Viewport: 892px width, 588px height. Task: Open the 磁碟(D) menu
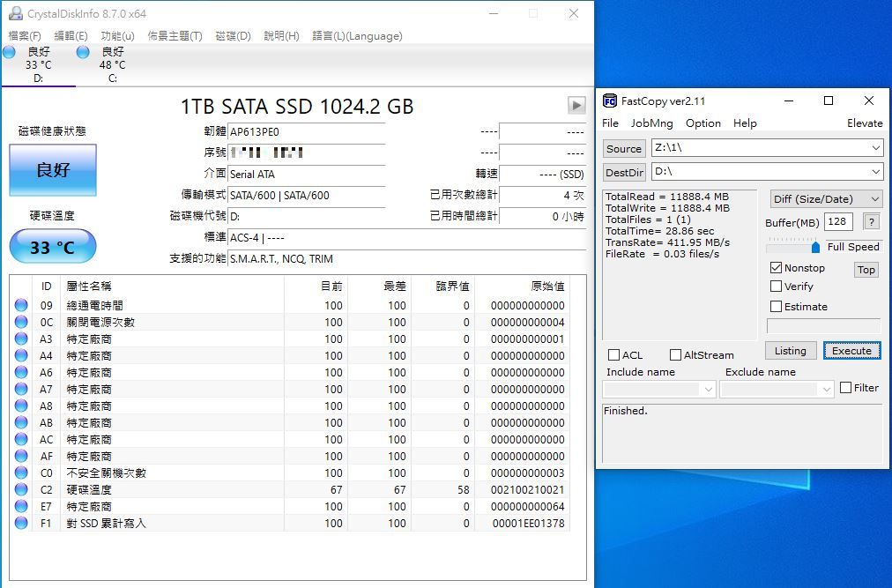point(234,36)
